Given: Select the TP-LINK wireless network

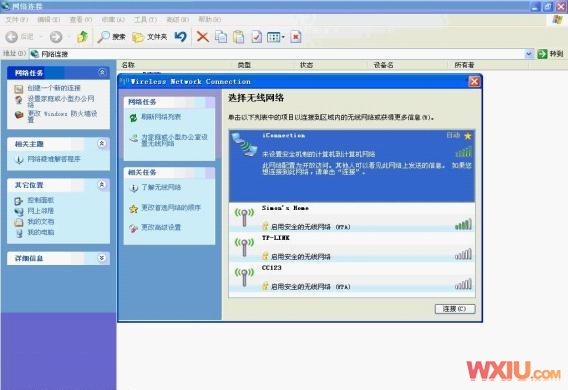Looking at the screenshot, I should point(352,247).
